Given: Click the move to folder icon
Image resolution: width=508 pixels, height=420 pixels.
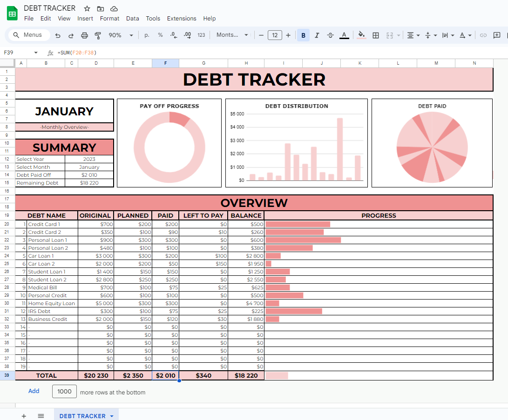Looking at the screenshot, I should pos(101,9).
